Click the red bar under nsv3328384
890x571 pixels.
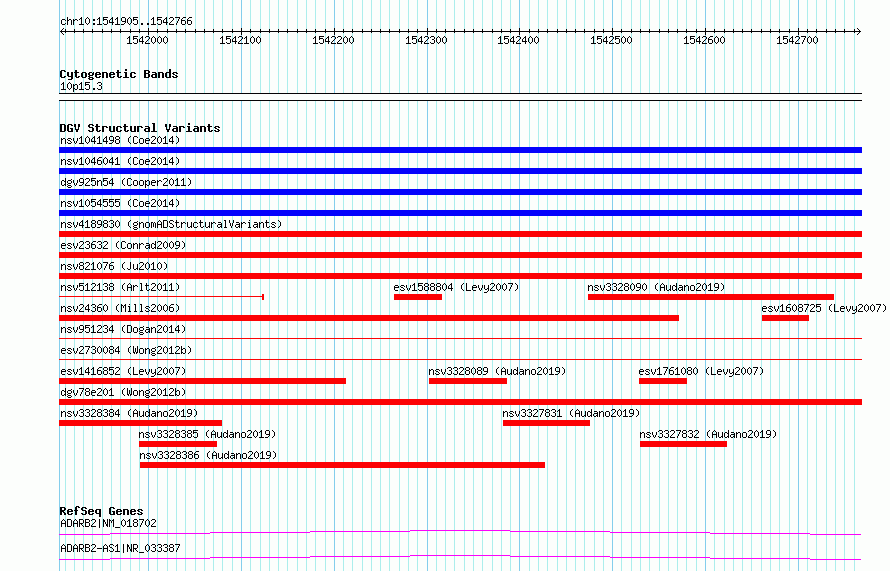140,423
